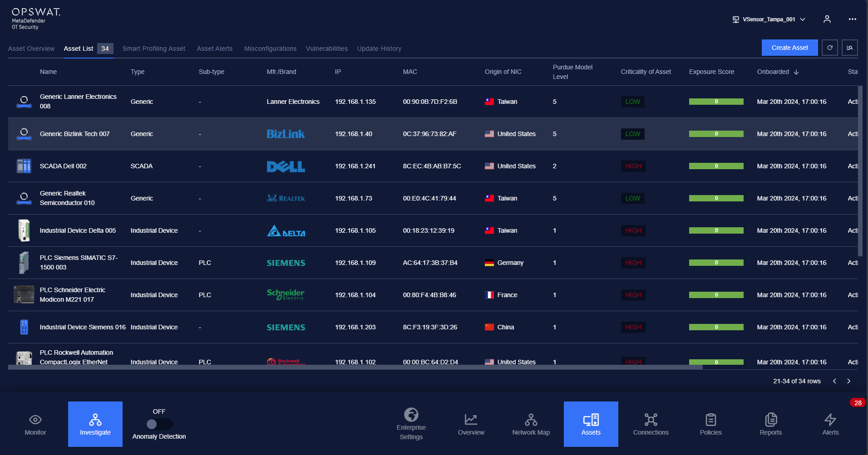Click exposure score bar for SCADA Dell 002

pyautogui.click(x=716, y=166)
